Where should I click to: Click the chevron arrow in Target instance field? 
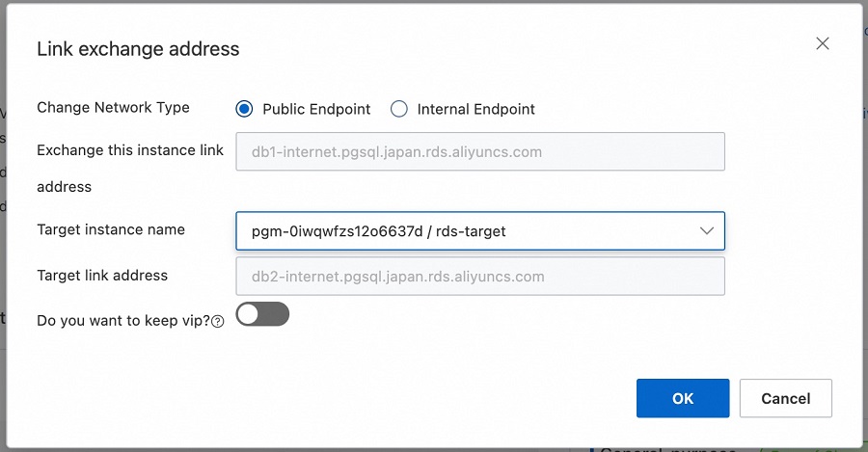coord(707,231)
